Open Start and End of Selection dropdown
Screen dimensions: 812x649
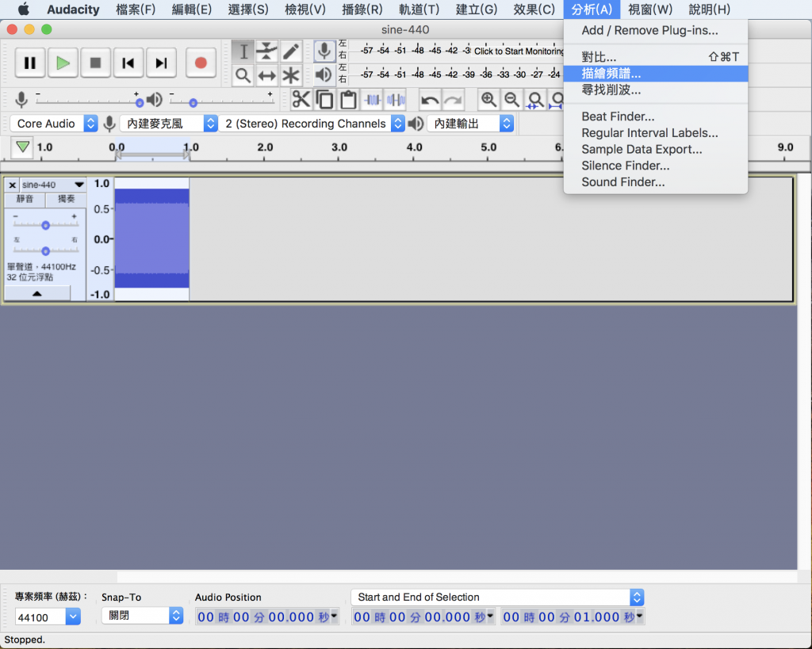(497, 597)
